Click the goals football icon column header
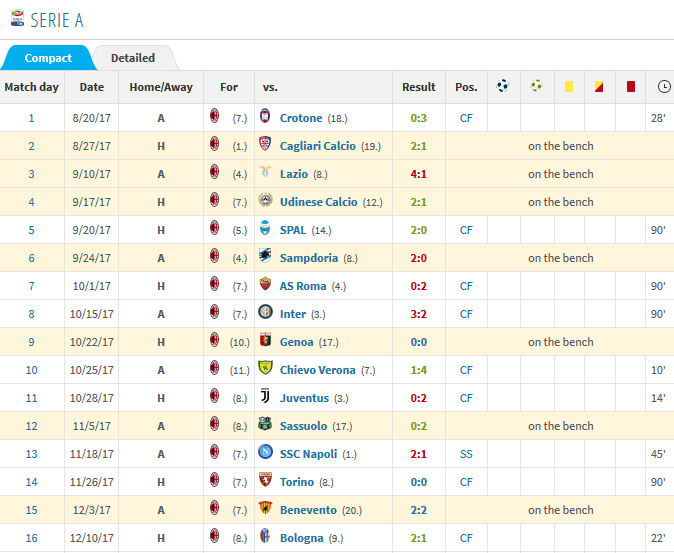This screenshot has width=674, height=553. click(x=502, y=86)
